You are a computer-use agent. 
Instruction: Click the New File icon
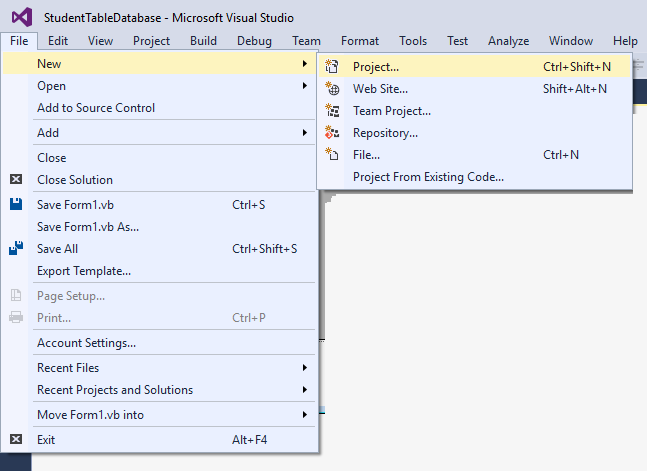[x=334, y=155]
